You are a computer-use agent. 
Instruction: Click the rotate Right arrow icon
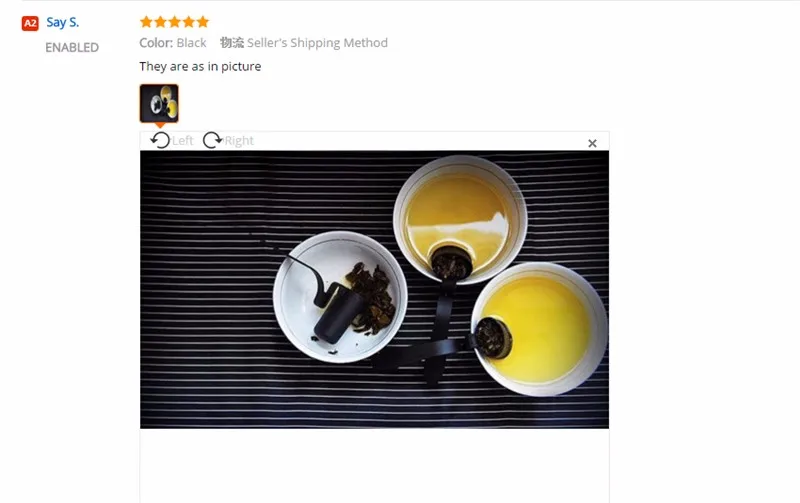point(212,140)
